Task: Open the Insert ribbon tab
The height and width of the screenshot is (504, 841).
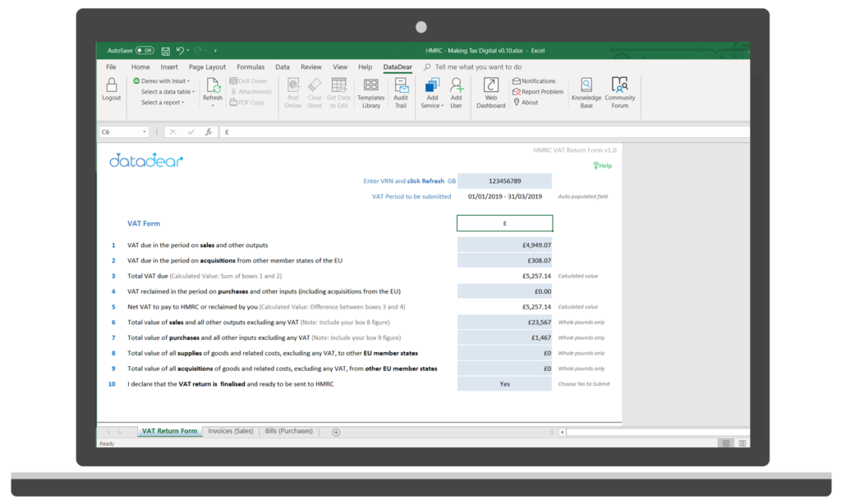Action: point(169,67)
